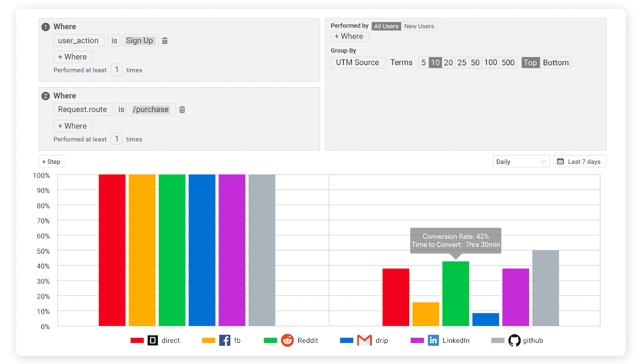Click the blue drip legend swatch

click(347, 340)
